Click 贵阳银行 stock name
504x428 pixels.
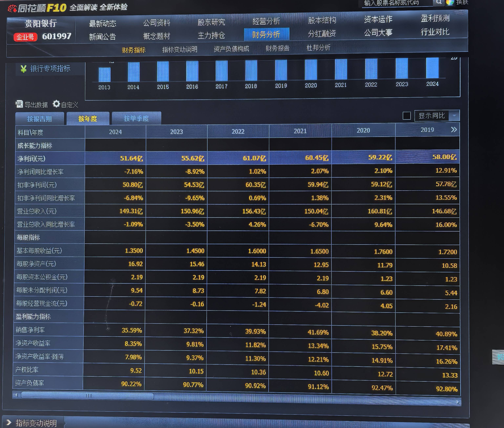[x=41, y=23]
